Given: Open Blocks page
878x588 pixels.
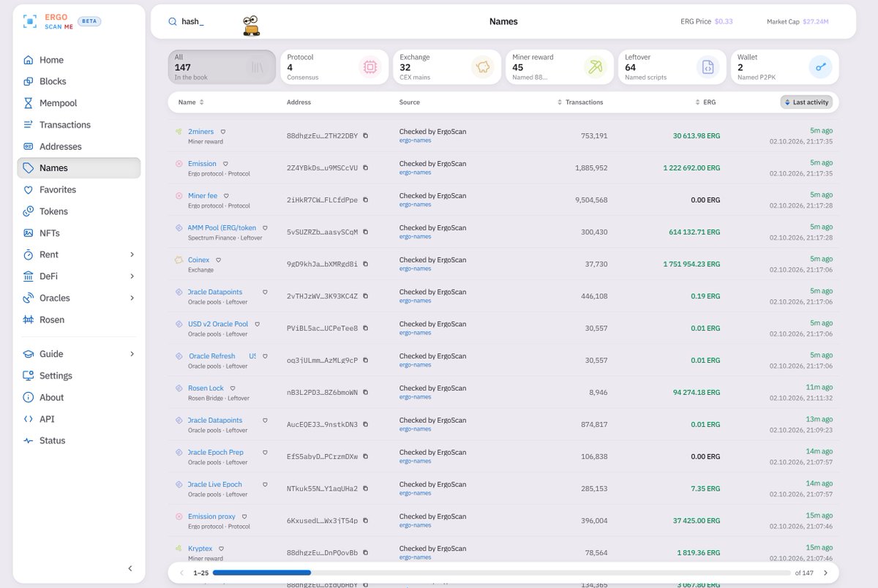Looking at the screenshot, I should (79, 81).
